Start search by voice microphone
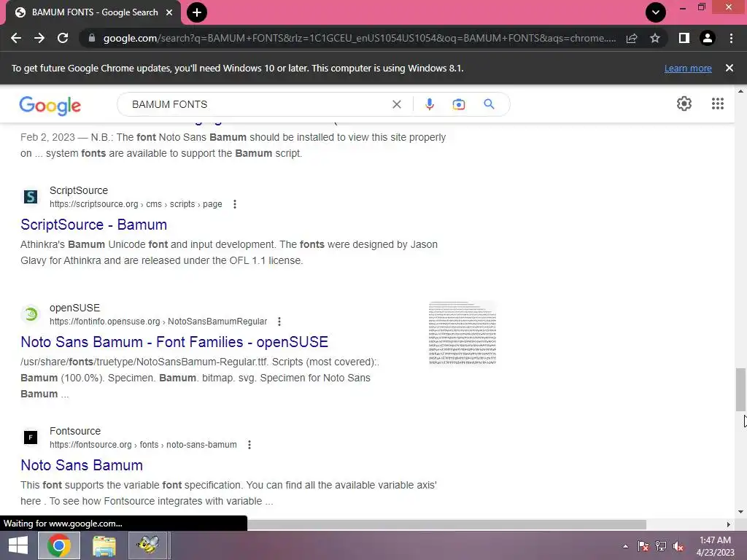Image resolution: width=747 pixels, height=560 pixels. click(x=429, y=104)
